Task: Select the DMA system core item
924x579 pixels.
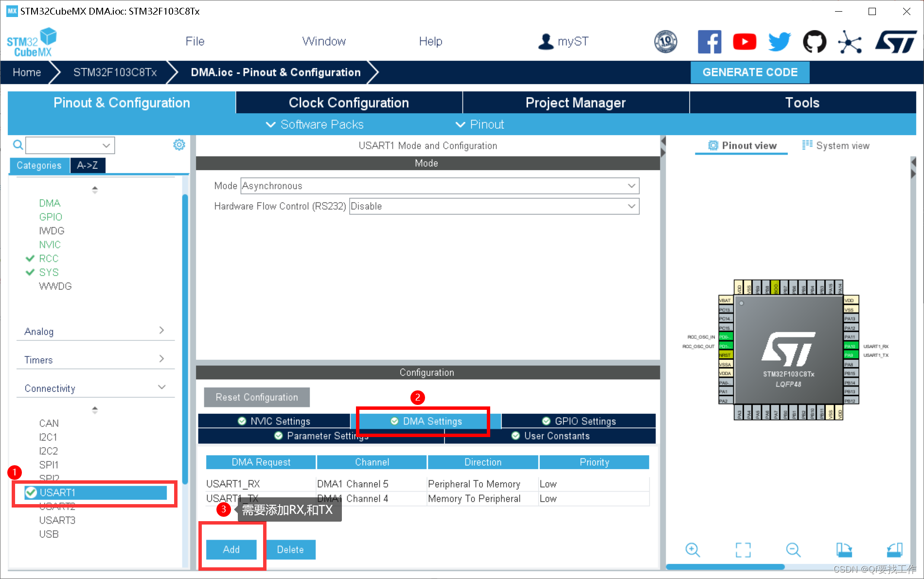Action: [x=50, y=203]
